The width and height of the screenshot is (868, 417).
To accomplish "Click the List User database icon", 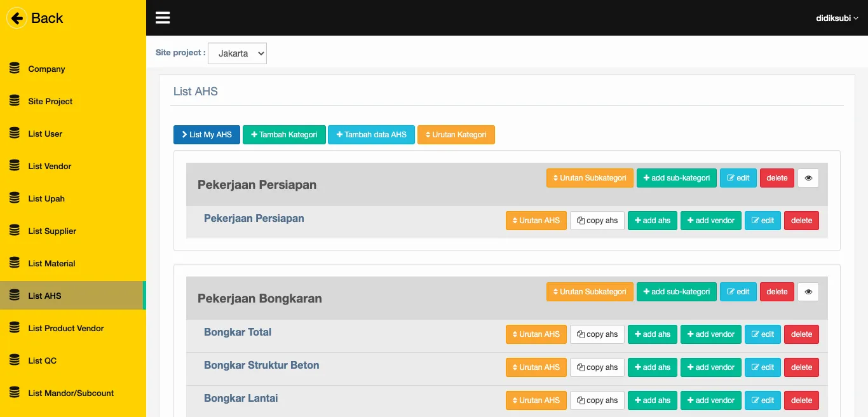I will click(x=15, y=133).
